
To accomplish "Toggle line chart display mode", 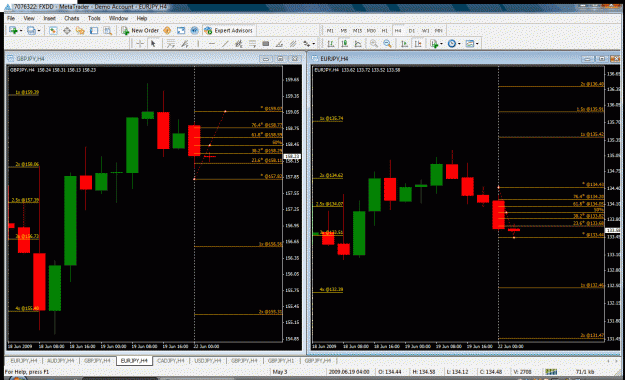I will point(358,43).
